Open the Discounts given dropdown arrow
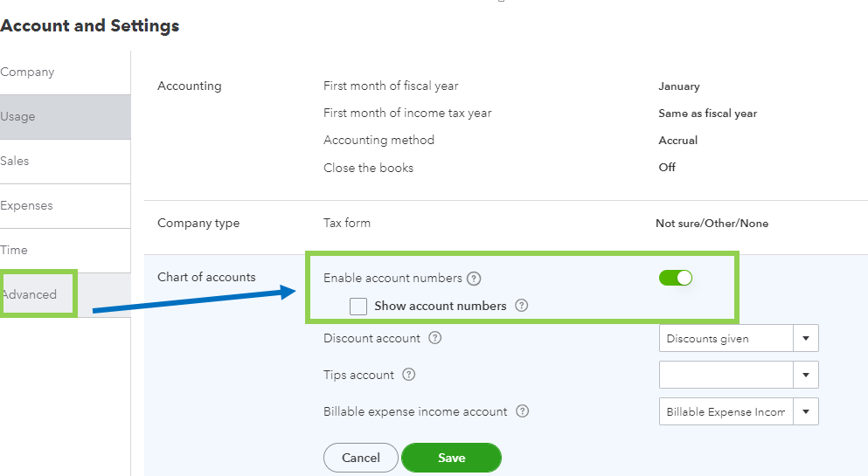868x476 pixels. 806,339
